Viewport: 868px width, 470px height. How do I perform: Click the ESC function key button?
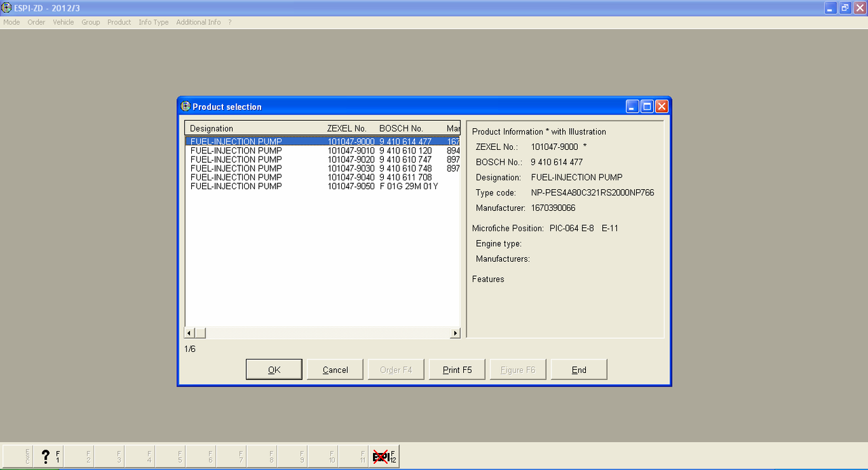18,456
